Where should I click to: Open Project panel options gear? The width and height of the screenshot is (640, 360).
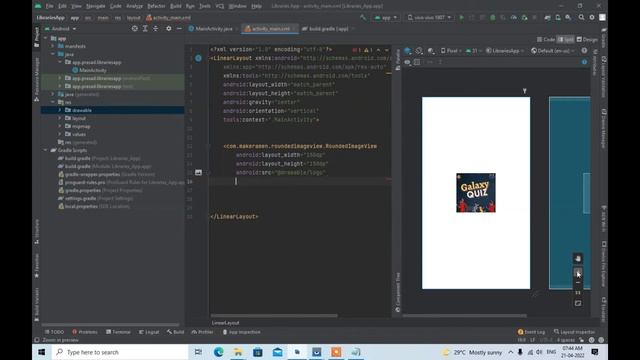pos(169,29)
